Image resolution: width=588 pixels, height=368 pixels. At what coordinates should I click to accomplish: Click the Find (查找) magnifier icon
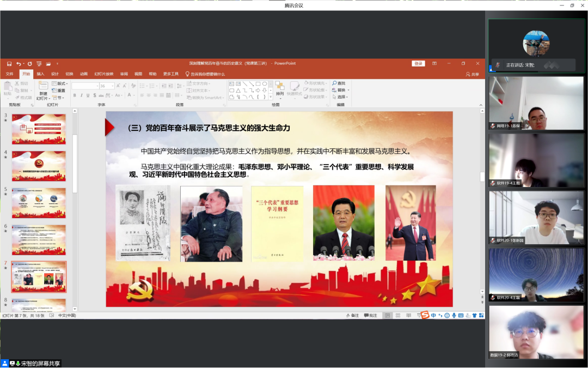(334, 83)
